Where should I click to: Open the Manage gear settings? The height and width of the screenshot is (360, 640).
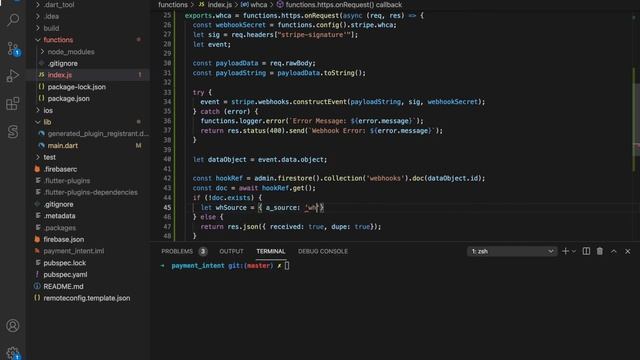coord(13,353)
